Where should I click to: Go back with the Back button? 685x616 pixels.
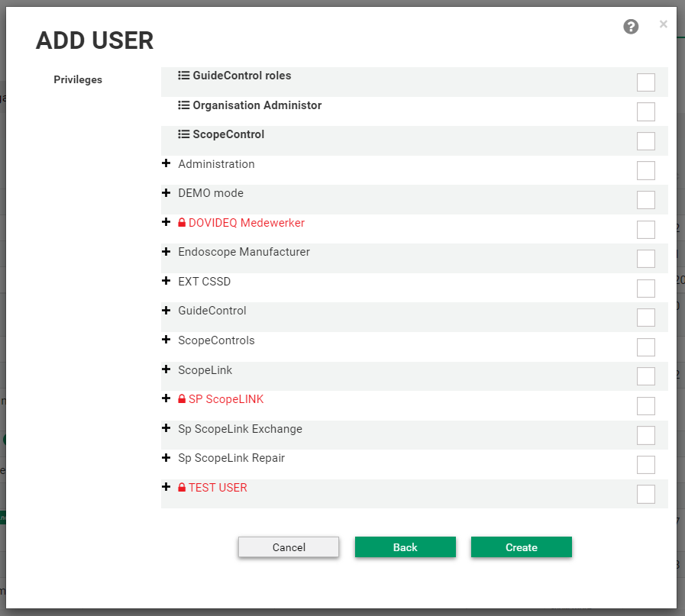(x=405, y=547)
